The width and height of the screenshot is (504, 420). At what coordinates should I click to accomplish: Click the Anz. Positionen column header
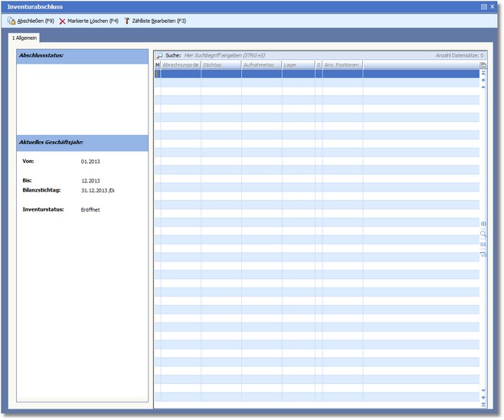pos(342,65)
